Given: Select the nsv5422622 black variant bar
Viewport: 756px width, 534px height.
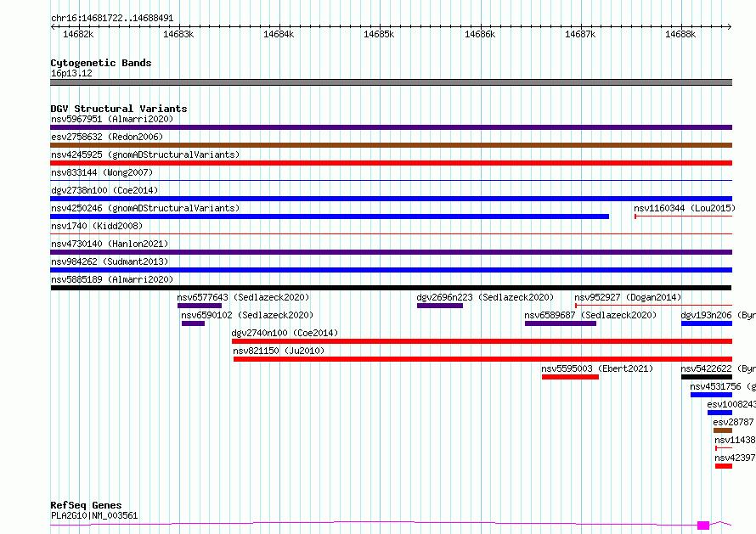Looking at the screenshot, I should (707, 377).
